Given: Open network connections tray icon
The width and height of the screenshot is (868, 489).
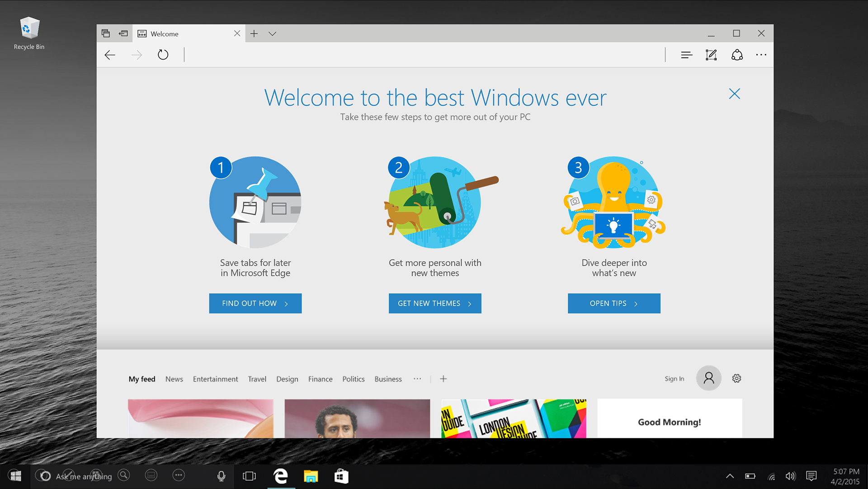Looking at the screenshot, I should coord(771,476).
